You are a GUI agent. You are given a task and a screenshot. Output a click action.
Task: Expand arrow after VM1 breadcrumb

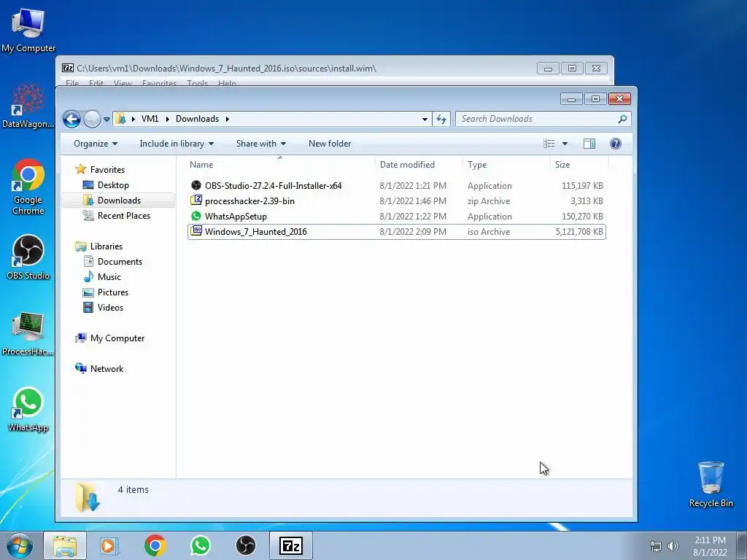167,119
